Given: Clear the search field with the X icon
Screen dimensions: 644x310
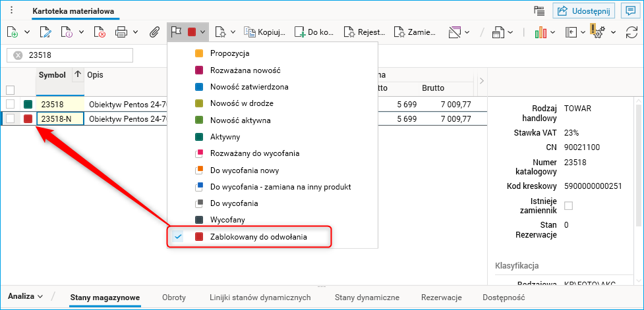Looking at the screenshot, I should [x=18, y=55].
